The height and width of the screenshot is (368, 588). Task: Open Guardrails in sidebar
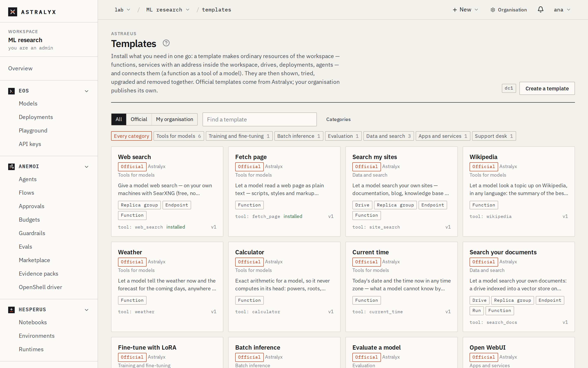[32, 233]
